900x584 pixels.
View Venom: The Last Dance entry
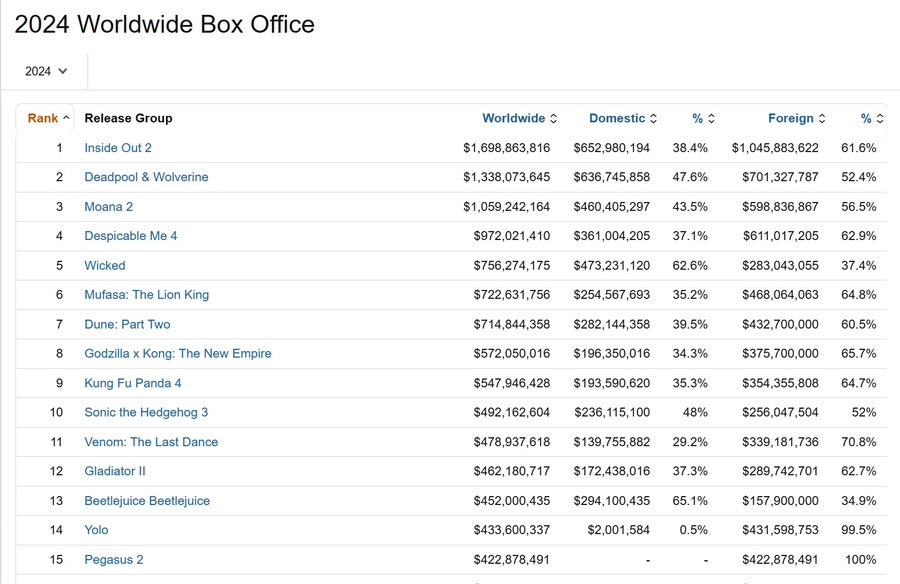click(x=151, y=442)
